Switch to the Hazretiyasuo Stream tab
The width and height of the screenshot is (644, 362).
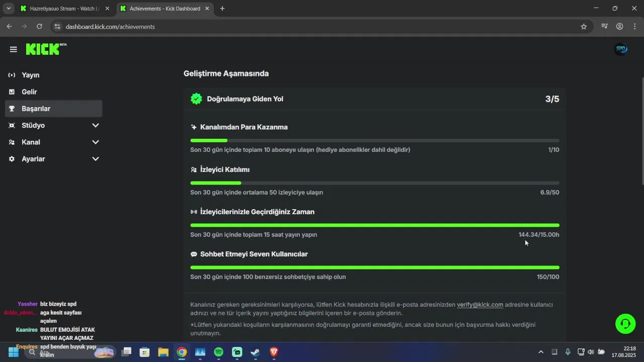coord(64,9)
